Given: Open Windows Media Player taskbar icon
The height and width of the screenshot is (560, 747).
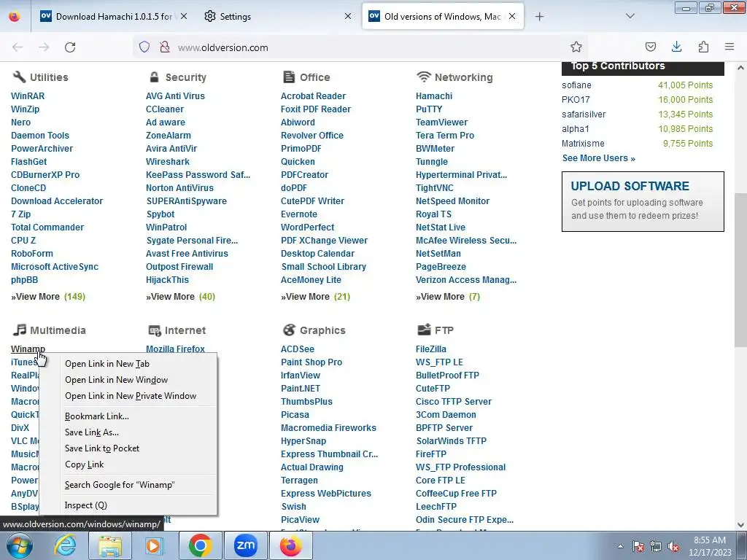Looking at the screenshot, I should tap(154, 545).
